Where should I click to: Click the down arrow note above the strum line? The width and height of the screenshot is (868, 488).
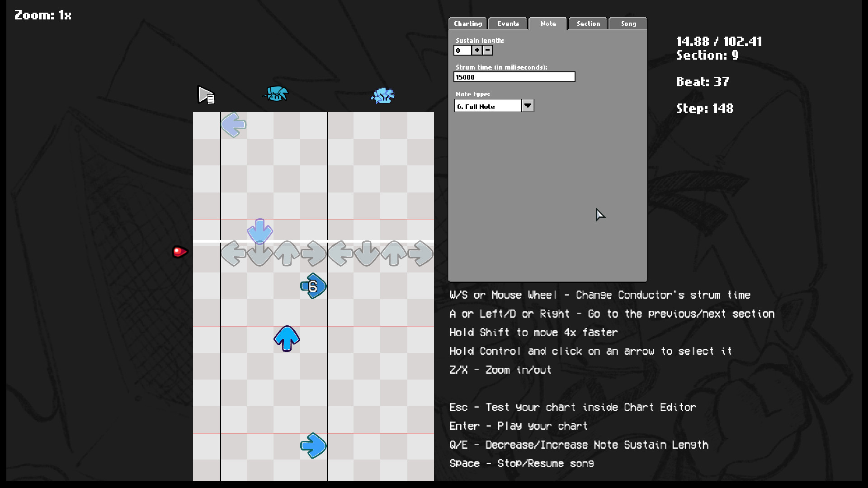click(259, 232)
